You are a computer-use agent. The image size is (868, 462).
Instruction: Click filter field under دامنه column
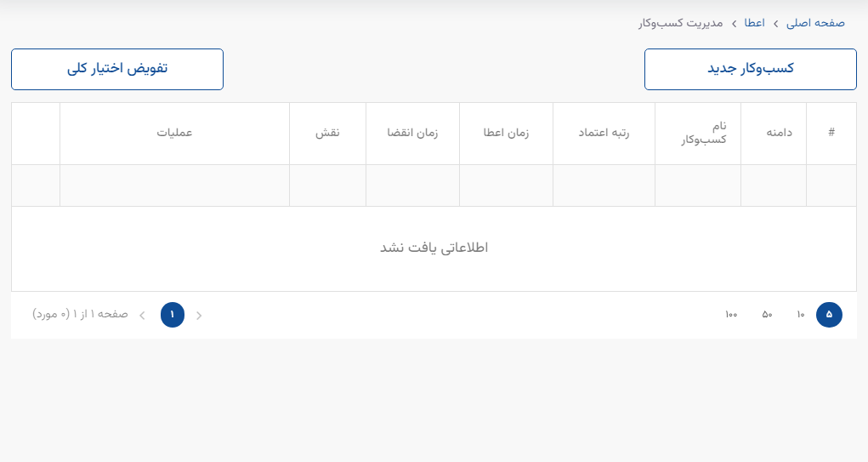[x=774, y=185]
